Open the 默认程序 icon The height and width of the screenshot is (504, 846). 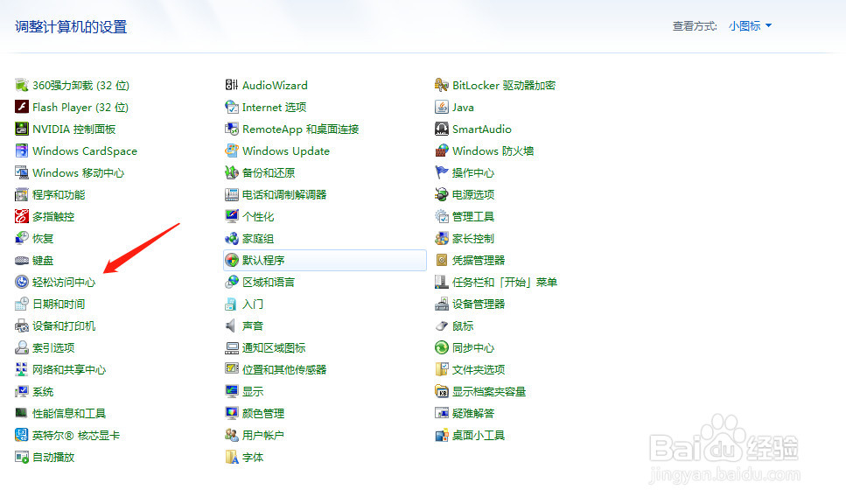(x=232, y=261)
